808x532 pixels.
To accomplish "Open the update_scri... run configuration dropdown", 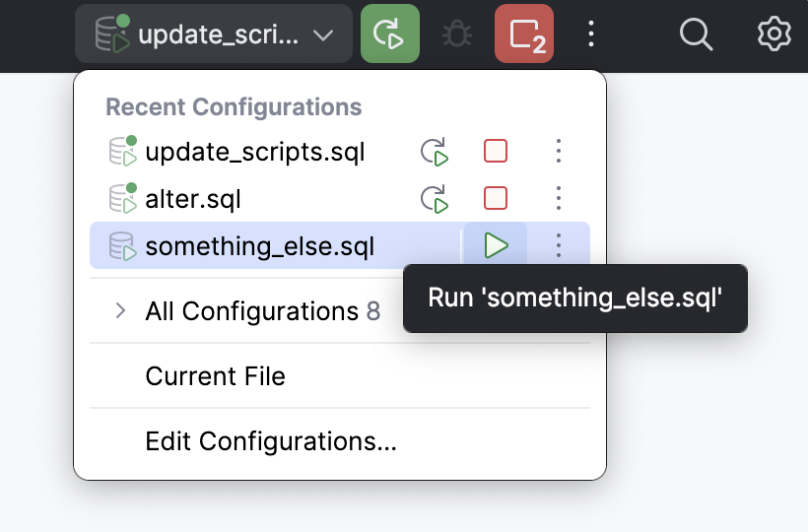I will (214, 34).
